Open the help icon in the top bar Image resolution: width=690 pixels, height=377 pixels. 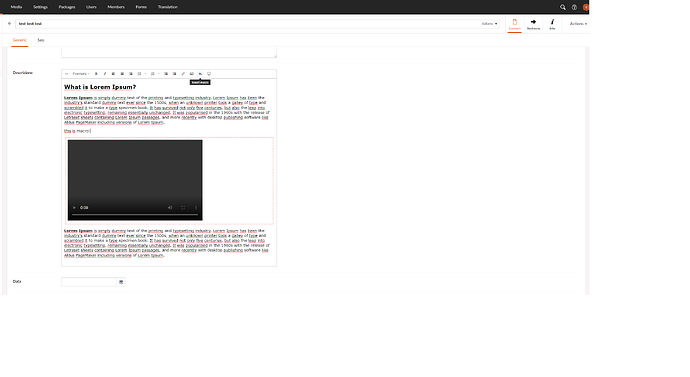point(574,7)
